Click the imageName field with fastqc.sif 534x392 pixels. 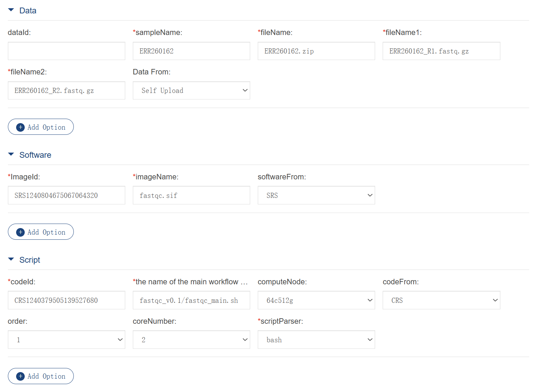click(191, 195)
